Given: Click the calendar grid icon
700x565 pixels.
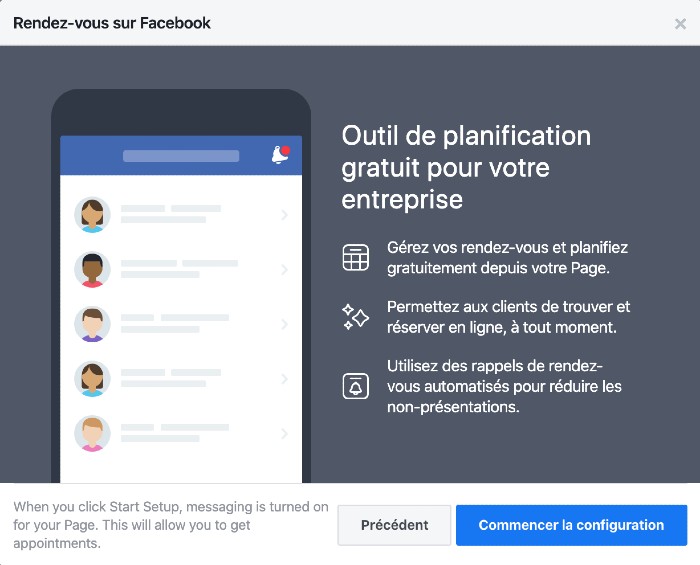Looking at the screenshot, I should point(356,257).
